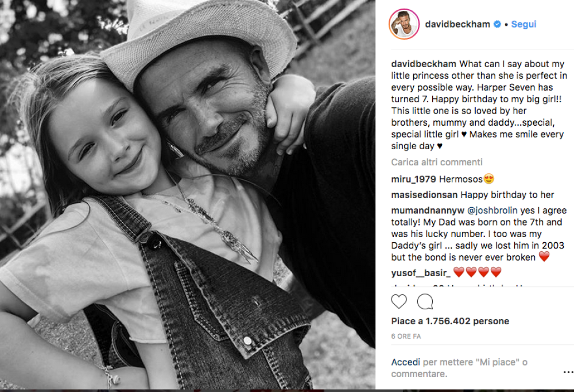
Task: Click the heart-eyes emoji in miru_1979 comment
Action: click(x=488, y=178)
